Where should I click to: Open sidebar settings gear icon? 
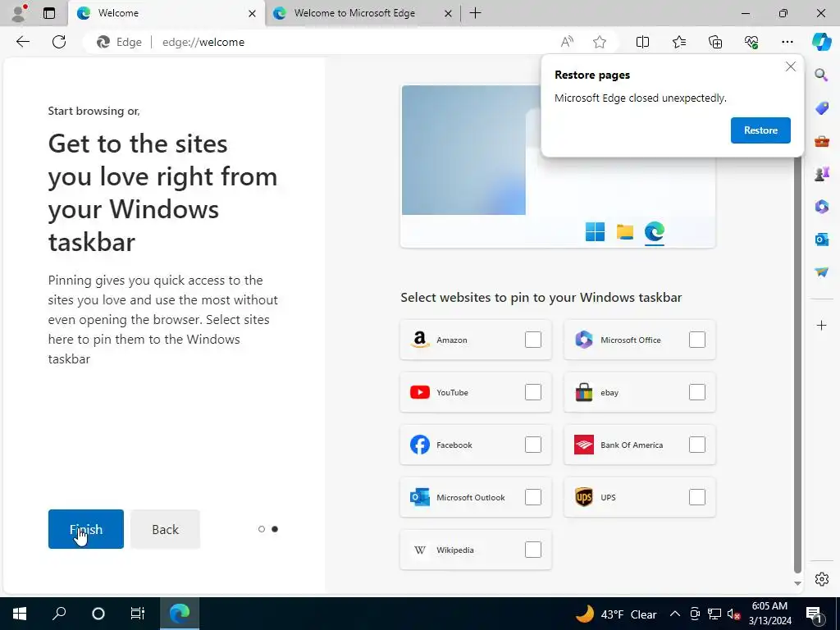coord(821,579)
